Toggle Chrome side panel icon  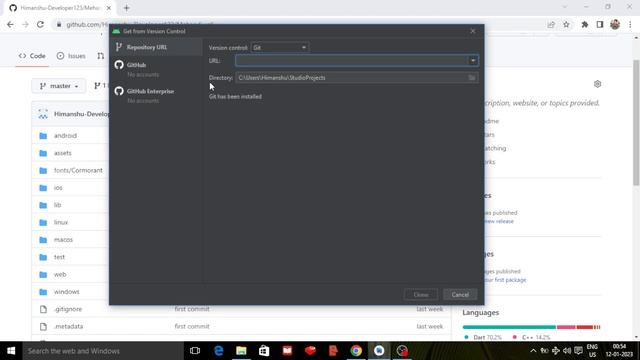click(600, 24)
